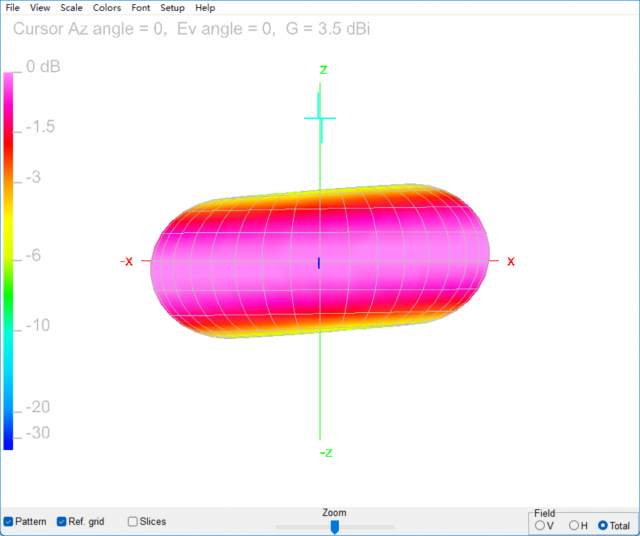This screenshot has width=640, height=536.
Task: Open the Font menu
Action: [141, 8]
